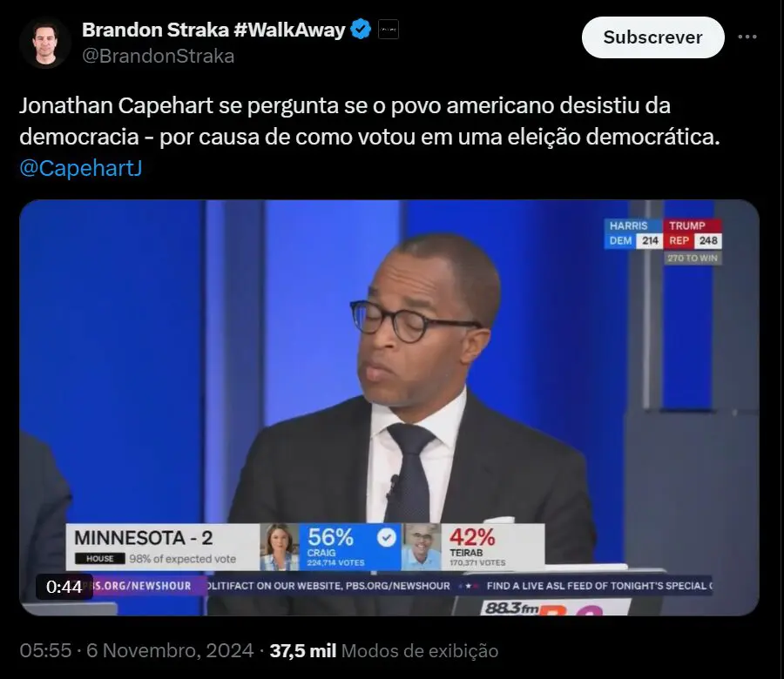Click the Teirab candidate photo in the banner
The width and height of the screenshot is (784, 679).
tap(421, 547)
